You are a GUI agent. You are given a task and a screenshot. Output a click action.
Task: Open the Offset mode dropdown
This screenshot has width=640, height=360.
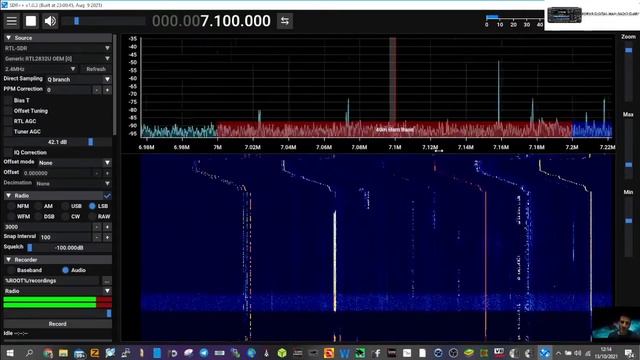coord(74,163)
